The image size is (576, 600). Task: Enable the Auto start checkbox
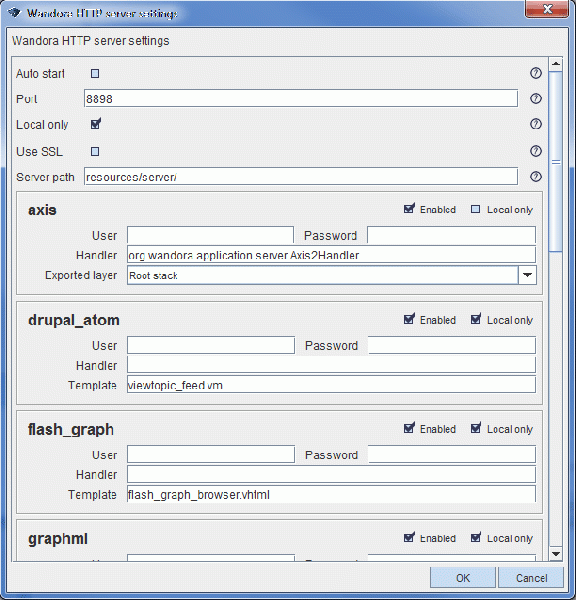point(95,73)
